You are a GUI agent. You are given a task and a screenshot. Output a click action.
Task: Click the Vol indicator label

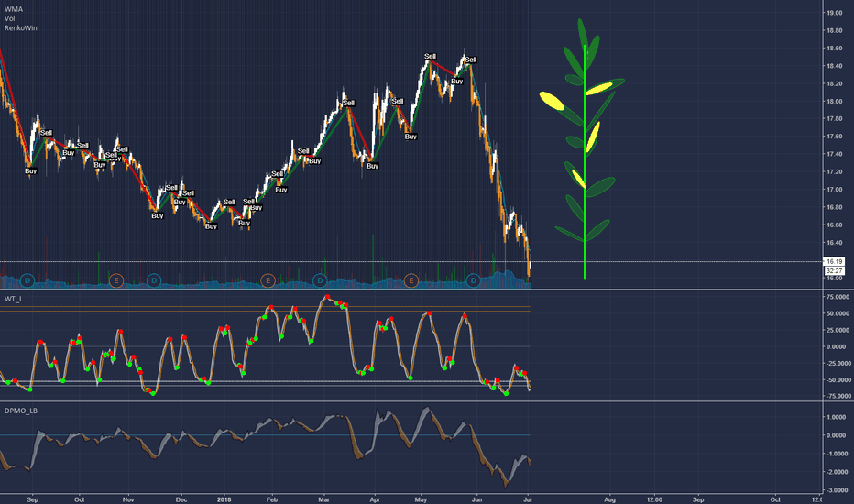(10, 18)
